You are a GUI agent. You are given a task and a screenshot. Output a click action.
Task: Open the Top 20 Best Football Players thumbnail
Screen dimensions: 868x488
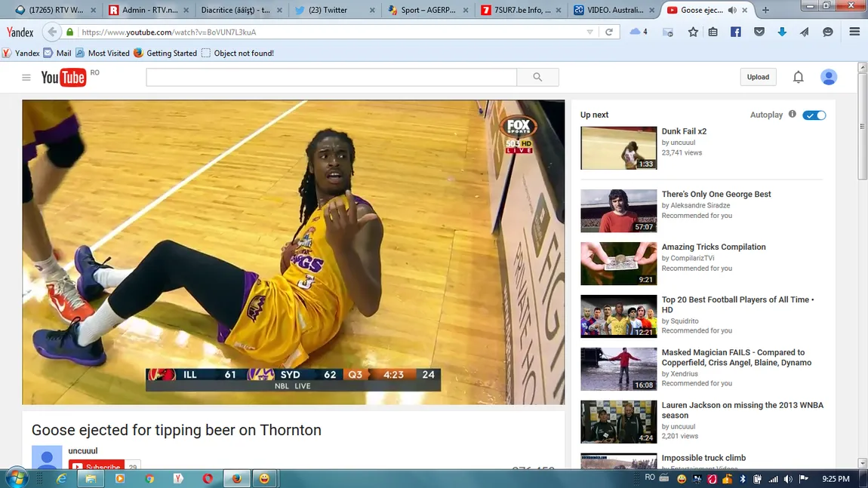(618, 316)
